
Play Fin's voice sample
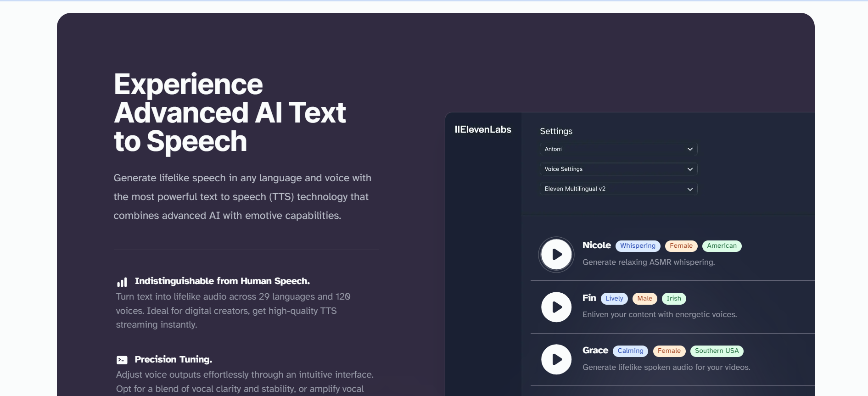(x=556, y=307)
